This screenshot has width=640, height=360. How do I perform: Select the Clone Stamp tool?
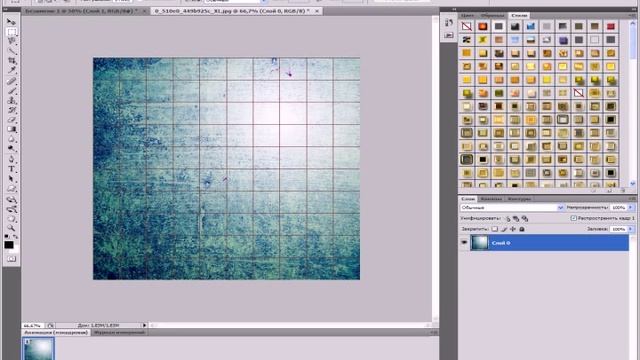pos(11,100)
